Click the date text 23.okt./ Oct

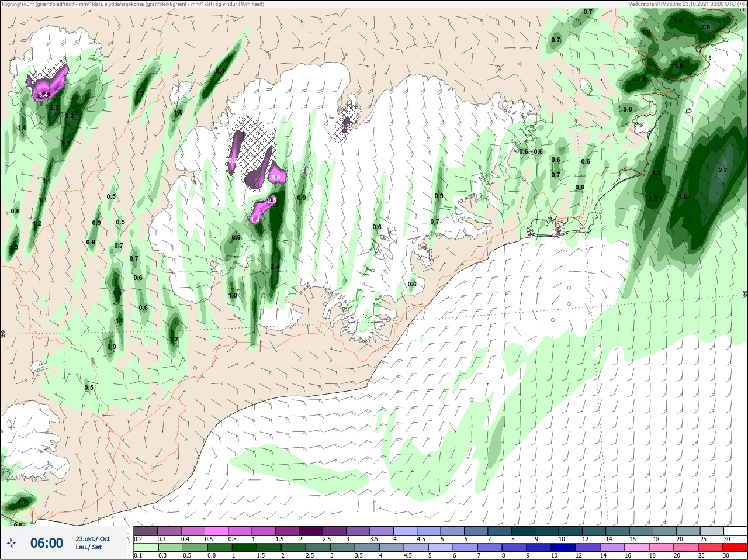(92, 539)
